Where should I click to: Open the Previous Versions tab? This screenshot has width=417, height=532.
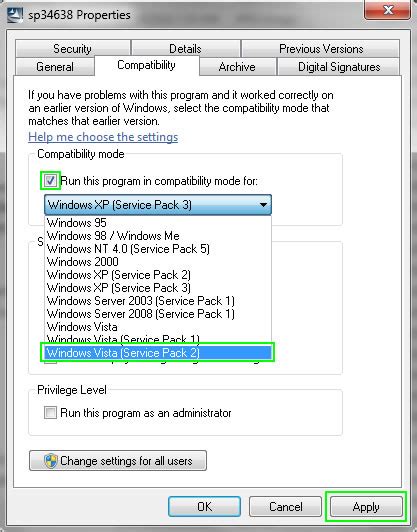[321, 49]
